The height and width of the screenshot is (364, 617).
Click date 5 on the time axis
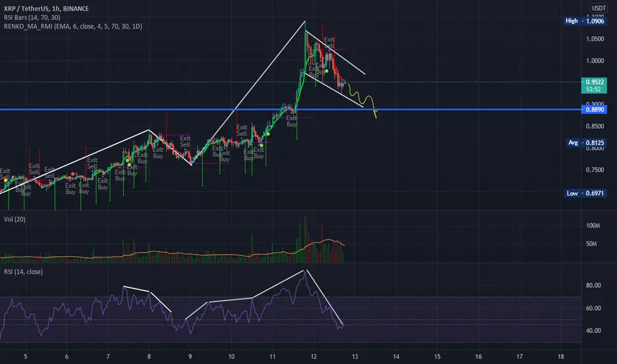coord(26,357)
